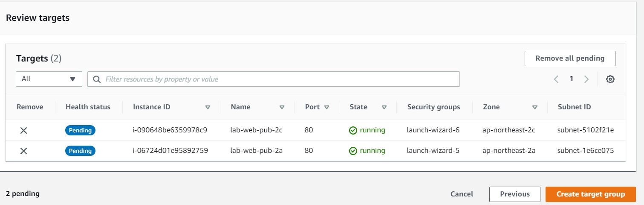Sort targets by Zone column
Image resolution: width=644 pixels, height=205 pixels.
point(535,107)
